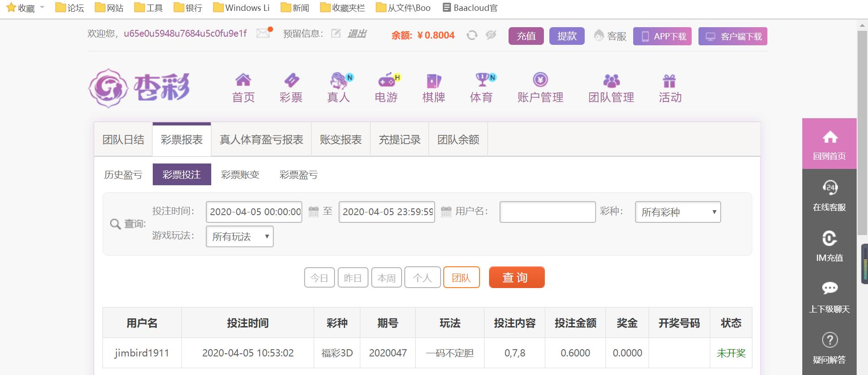Expand the 收藏 dropdown arrow

42,7
